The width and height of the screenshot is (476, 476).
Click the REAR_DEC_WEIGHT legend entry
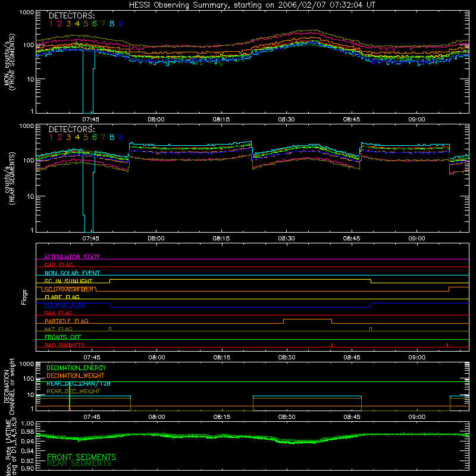pos(73,392)
